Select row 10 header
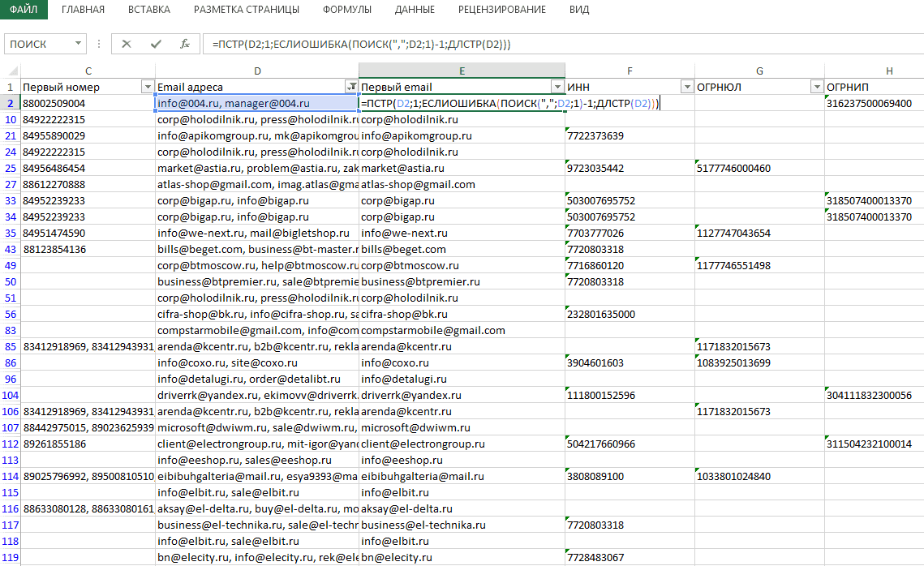Screen dimensions: 924x566 (x=11, y=119)
